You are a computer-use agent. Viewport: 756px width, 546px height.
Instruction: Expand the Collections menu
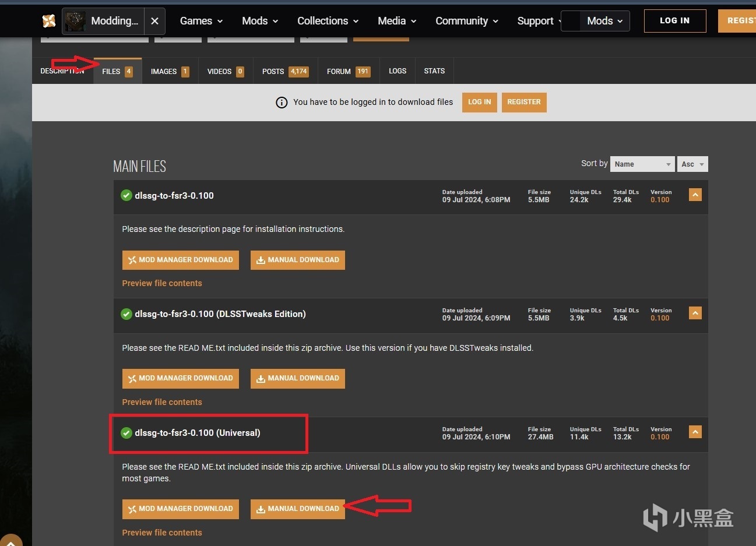(x=328, y=21)
